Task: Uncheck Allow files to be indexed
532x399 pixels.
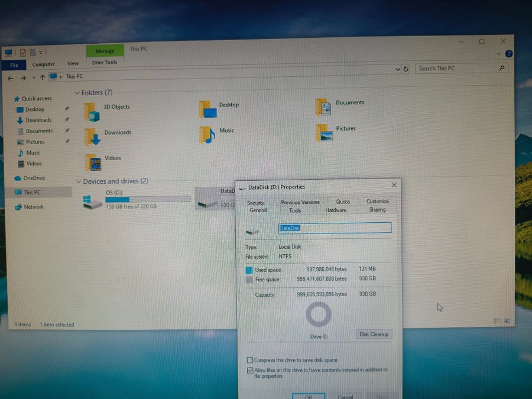Action: 249,370
